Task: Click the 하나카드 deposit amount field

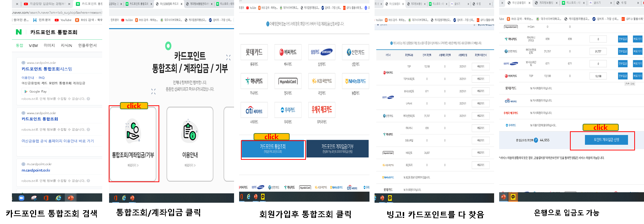Action: [x=598, y=39]
